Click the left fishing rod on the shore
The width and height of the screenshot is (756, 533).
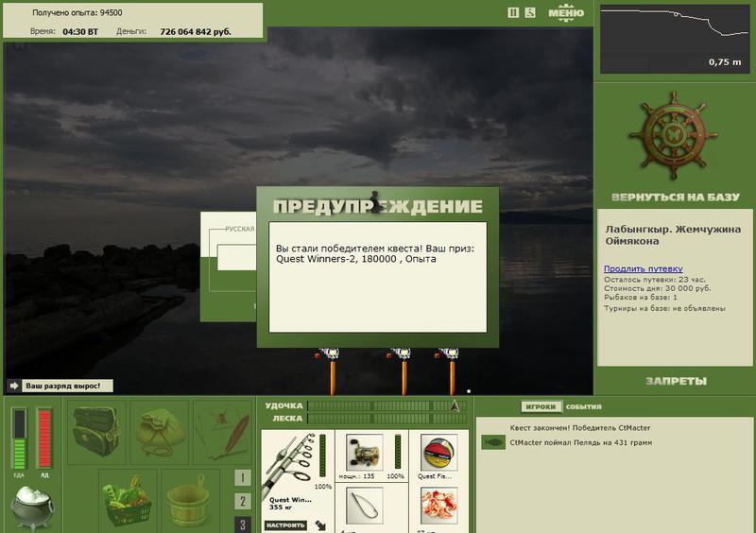(x=332, y=370)
